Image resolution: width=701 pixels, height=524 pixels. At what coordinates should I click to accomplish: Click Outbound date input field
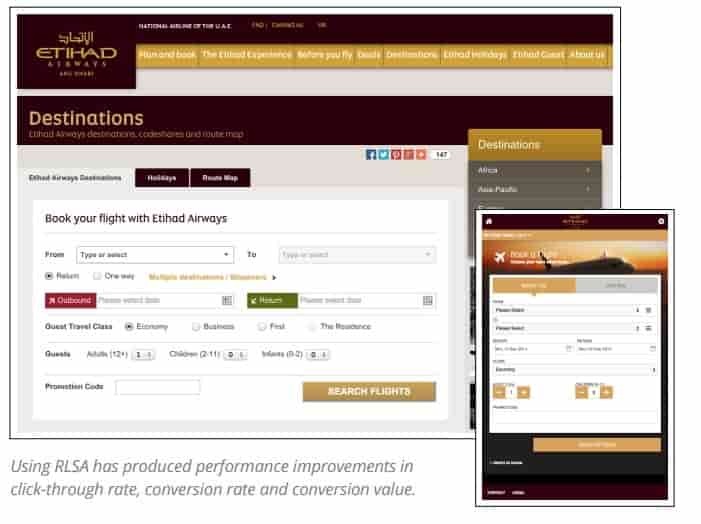(165, 300)
